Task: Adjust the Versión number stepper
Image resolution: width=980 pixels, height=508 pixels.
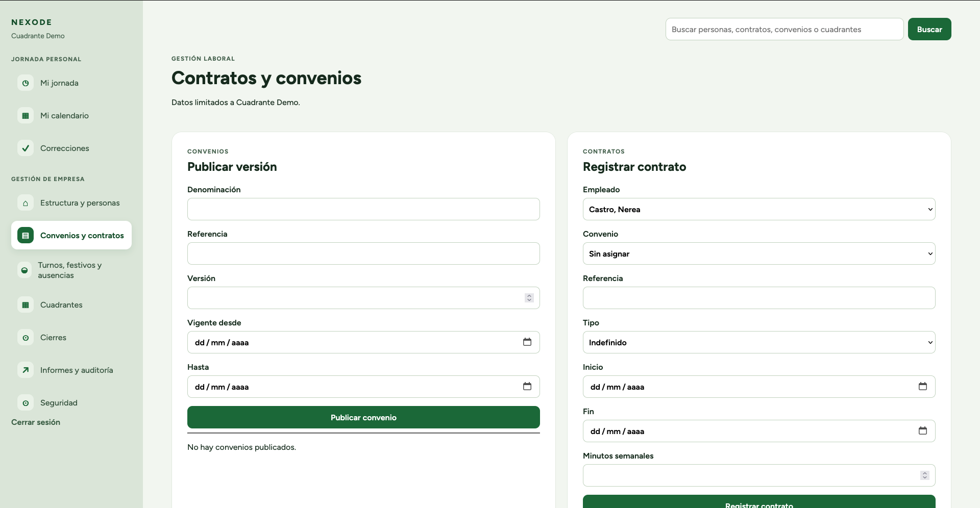Action: (x=529, y=298)
